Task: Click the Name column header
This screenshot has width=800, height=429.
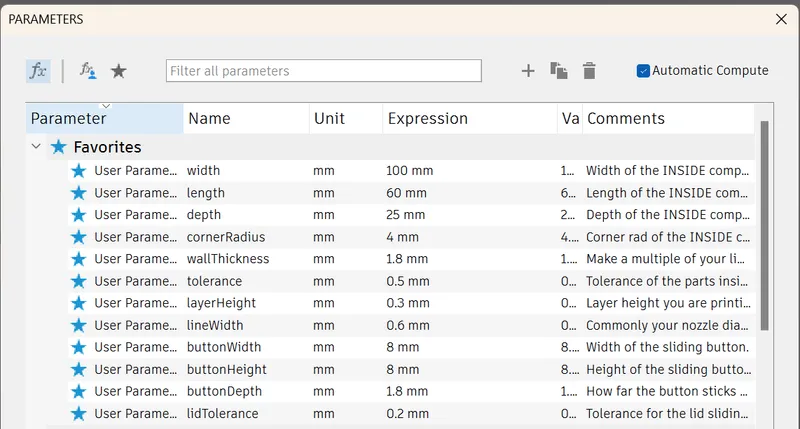Action: 246,118
